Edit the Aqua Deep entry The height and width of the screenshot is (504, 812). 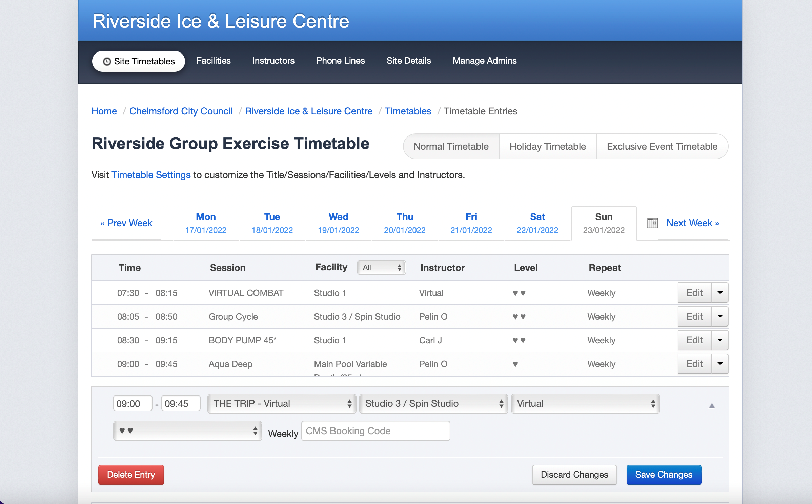coord(695,364)
